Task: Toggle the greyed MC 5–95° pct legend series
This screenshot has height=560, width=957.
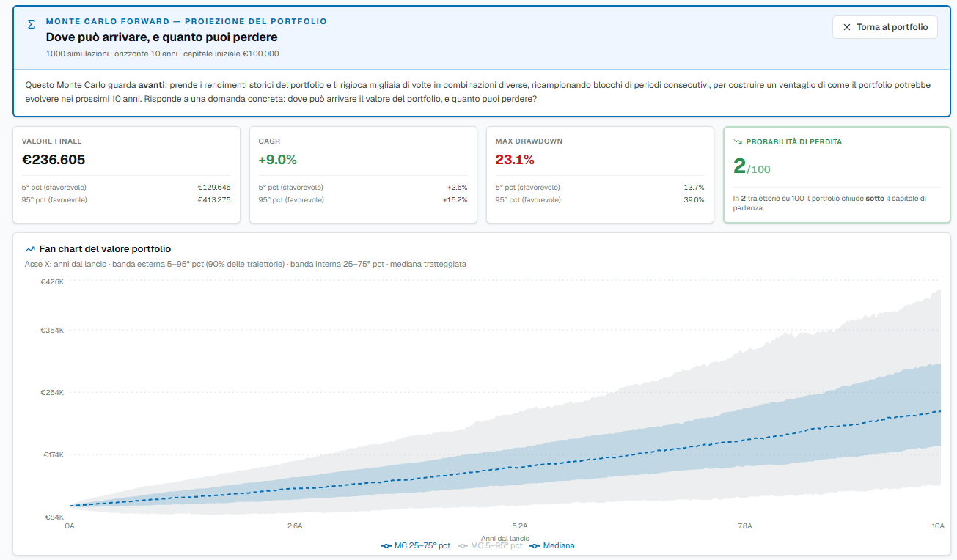Action: coord(490,545)
